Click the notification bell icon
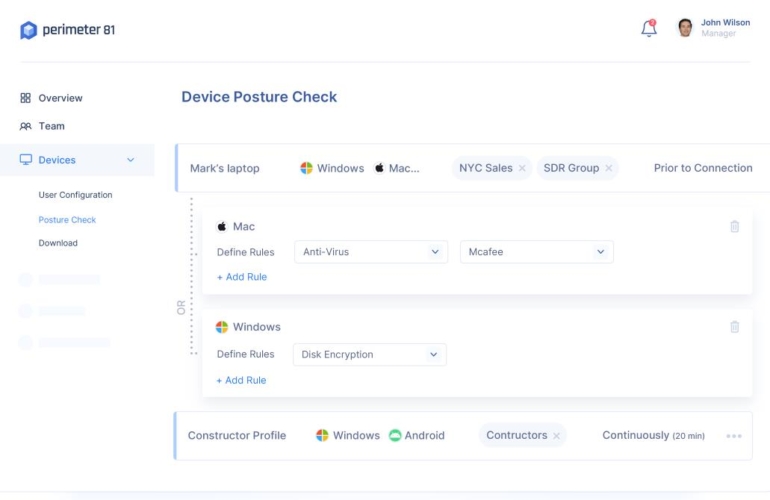The width and height of the screenshot is (770, 500). pos(649,28)
